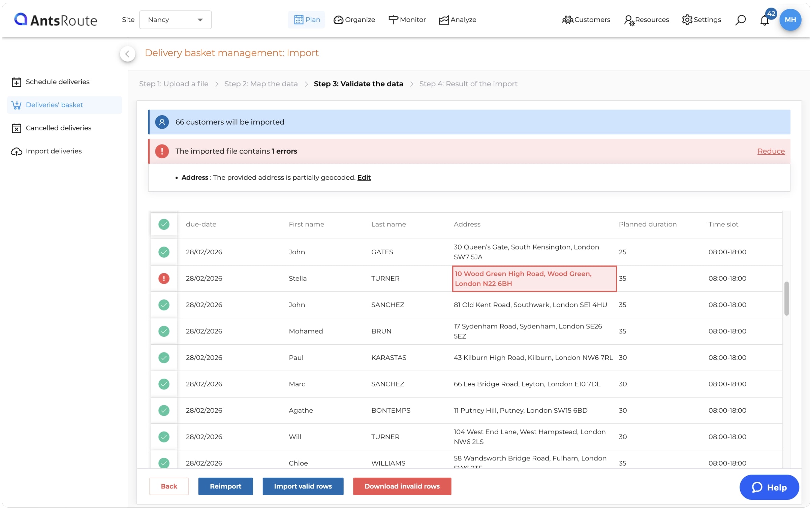The height and width of the screenshot is (510, 812).
Task: Click the 66 Lea Bridge Road address cell
Action: click(x=527, y=384)
